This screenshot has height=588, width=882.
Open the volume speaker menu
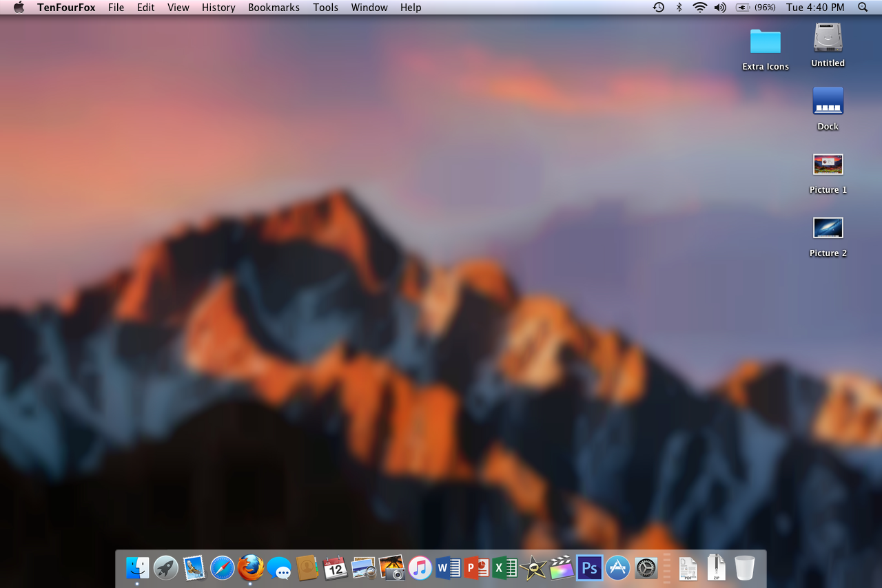pyautogui.click(x=721, y=8)
